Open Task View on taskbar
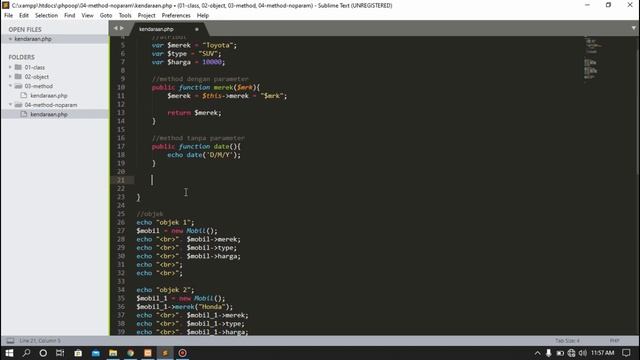 tap(60, 353)
